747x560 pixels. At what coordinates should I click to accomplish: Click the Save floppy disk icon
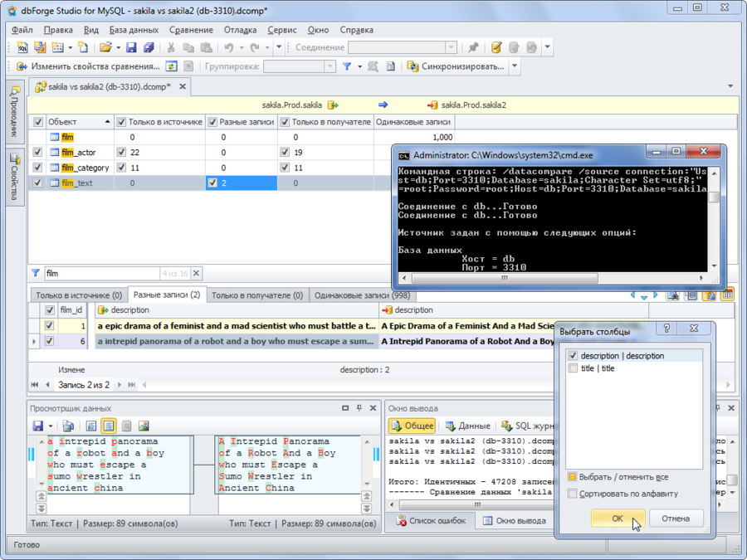(131, 47)
